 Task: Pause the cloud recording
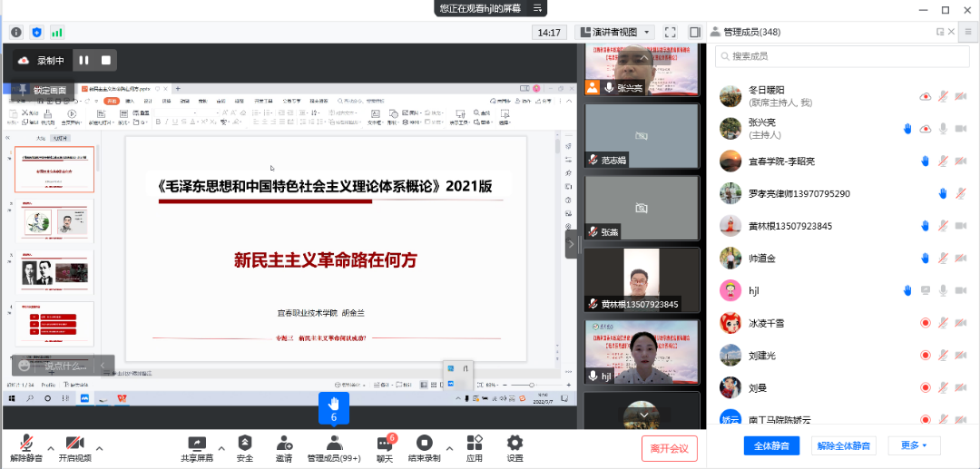(x=83, y=61)
